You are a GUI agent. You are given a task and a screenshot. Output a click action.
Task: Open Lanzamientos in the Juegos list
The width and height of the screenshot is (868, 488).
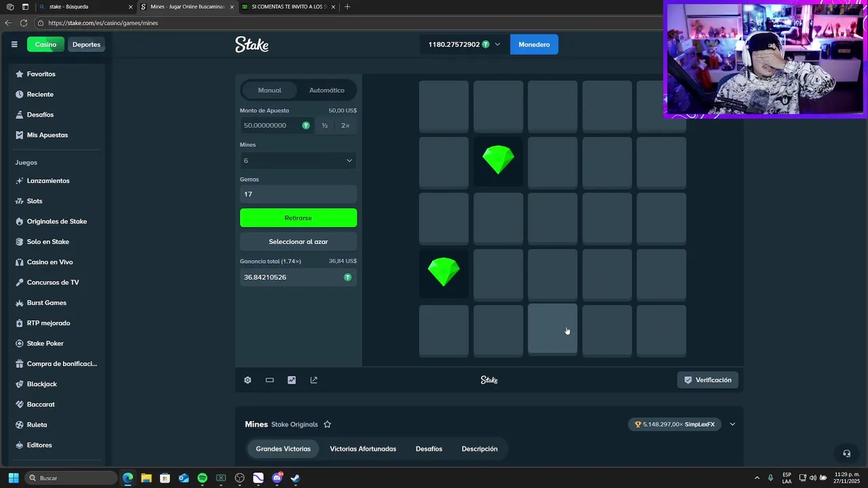tap(57, 181)
